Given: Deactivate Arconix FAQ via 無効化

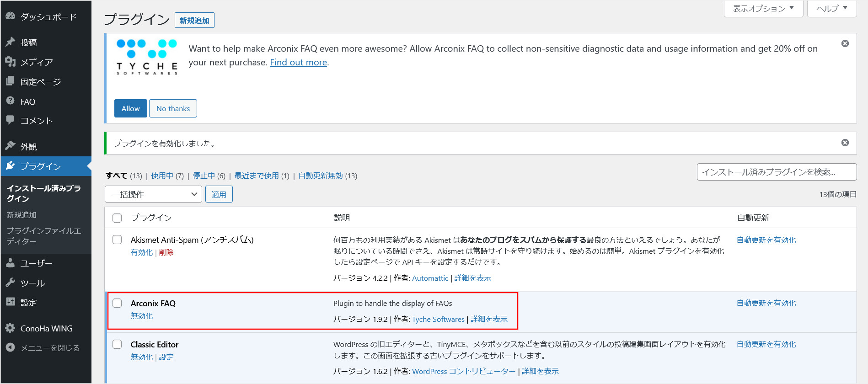Looking at the screenshot, I should tap(141, 316).
